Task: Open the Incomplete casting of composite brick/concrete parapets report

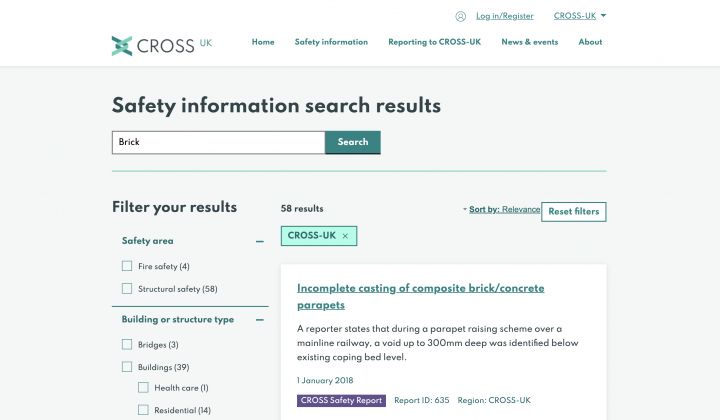Action: click(x=420, y=297)
